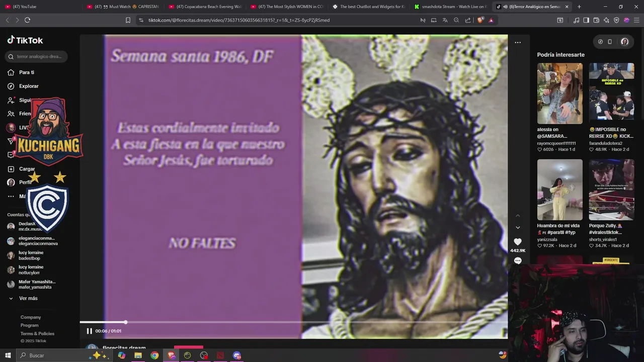
Task: Click the browser address bar URL
Action: [x=239, y=20]
